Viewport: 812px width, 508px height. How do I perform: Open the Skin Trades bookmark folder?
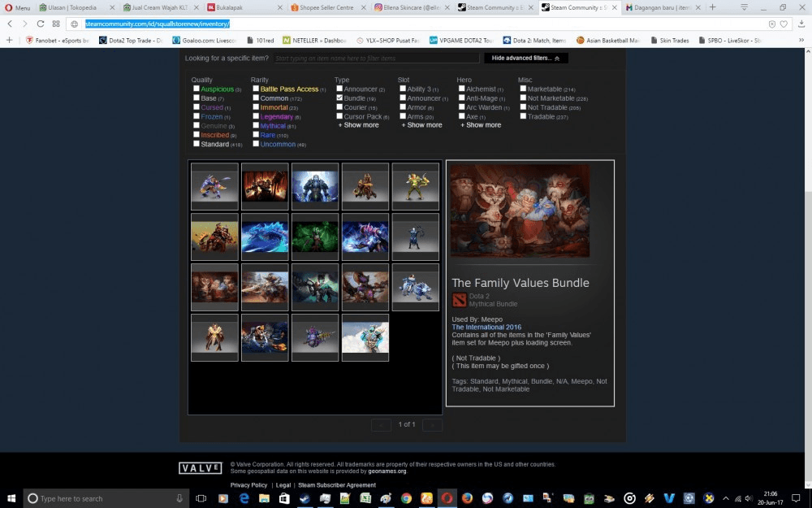670,40
